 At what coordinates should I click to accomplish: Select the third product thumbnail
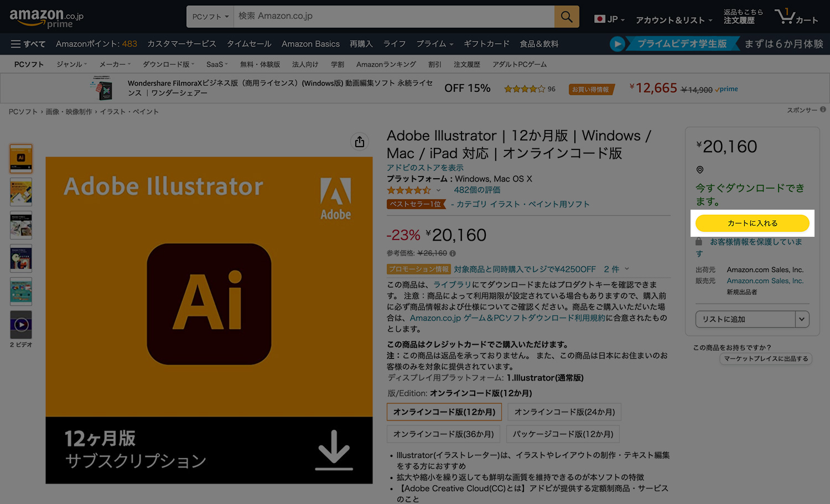pyautogui.click(x=21, y=225)
